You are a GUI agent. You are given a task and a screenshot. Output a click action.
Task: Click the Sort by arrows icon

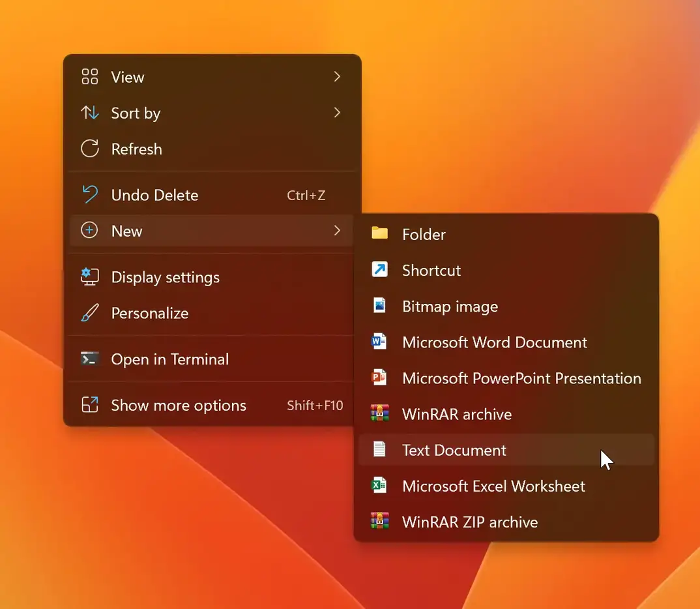pos(90,113)
